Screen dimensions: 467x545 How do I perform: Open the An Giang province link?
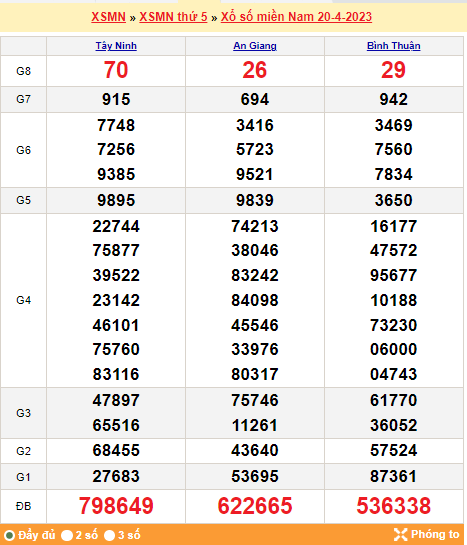click(255, 46)
